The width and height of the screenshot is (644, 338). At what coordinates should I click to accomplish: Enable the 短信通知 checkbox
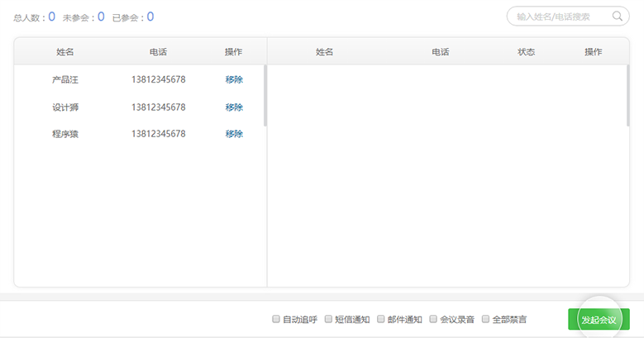[328, 319]
